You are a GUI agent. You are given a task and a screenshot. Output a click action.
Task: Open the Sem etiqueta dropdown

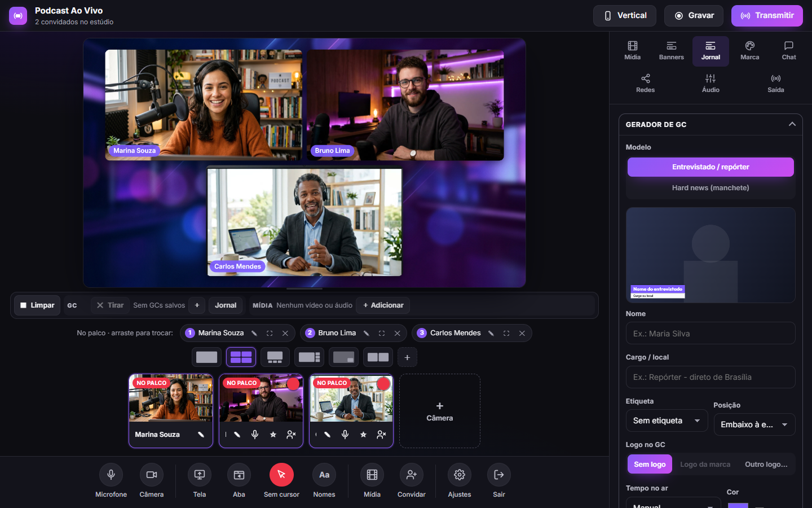667,421
